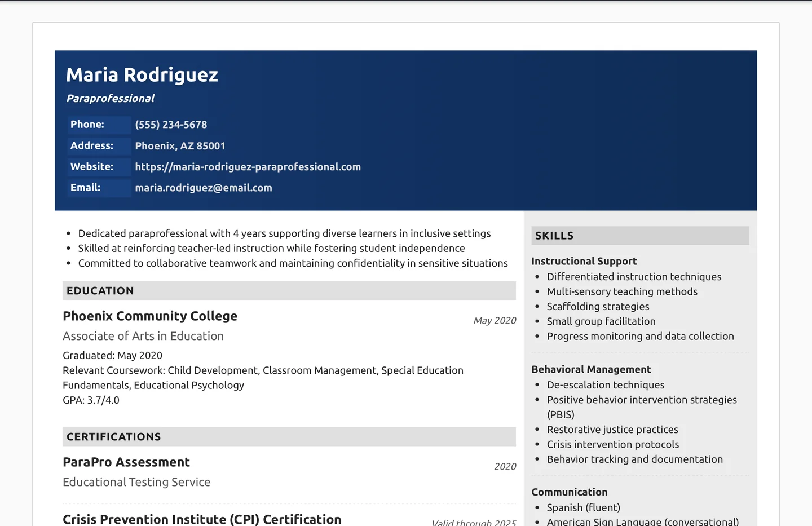This screenshot has height=526, width=812.
Task: Click the SKILLS section header
Action: coord(640,236)
